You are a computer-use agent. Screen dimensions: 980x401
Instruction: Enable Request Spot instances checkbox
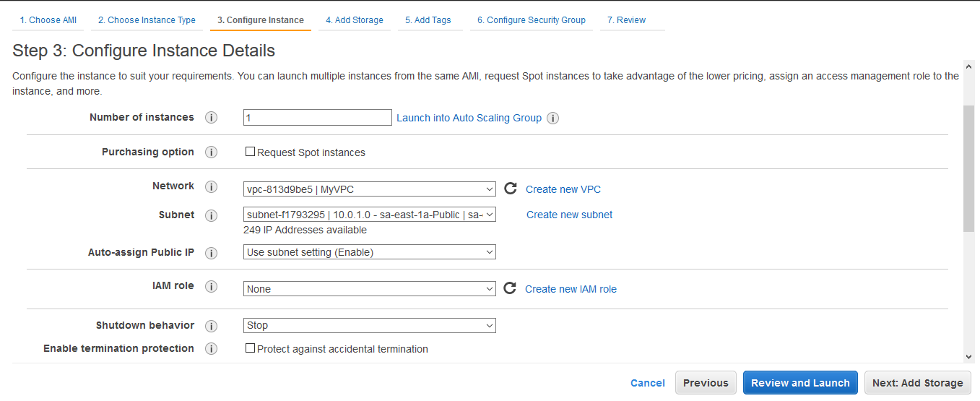tap(251, 152)
